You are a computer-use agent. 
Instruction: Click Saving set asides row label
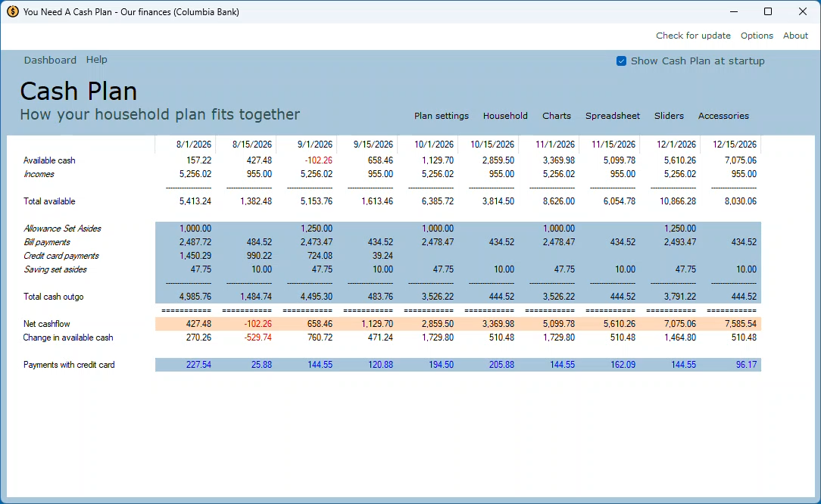click(55, 269)
